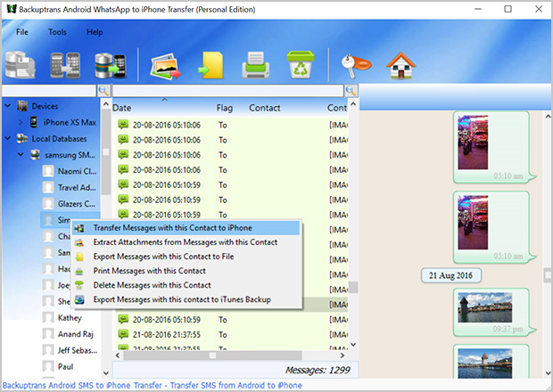The image size is (553, 392).
Task: Expand the iPhone XS Max node
Action: 21,122
